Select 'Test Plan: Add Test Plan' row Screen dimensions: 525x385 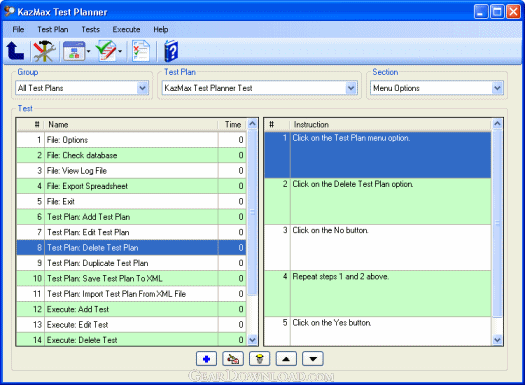click(x=131, y=217)
